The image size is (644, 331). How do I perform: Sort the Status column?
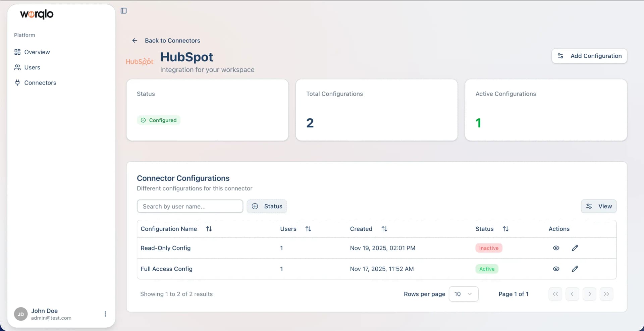tap(505, 229)
